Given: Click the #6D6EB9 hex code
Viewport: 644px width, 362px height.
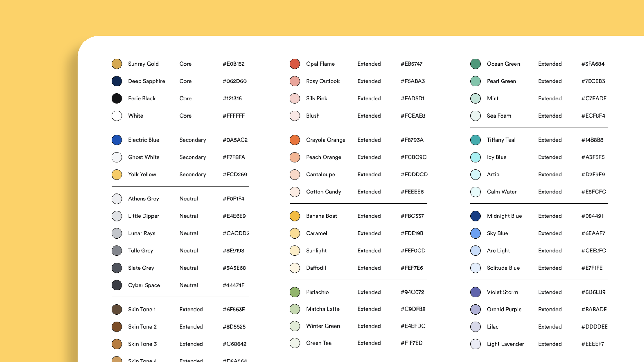Looking at the screenshot, I should 593,292.
